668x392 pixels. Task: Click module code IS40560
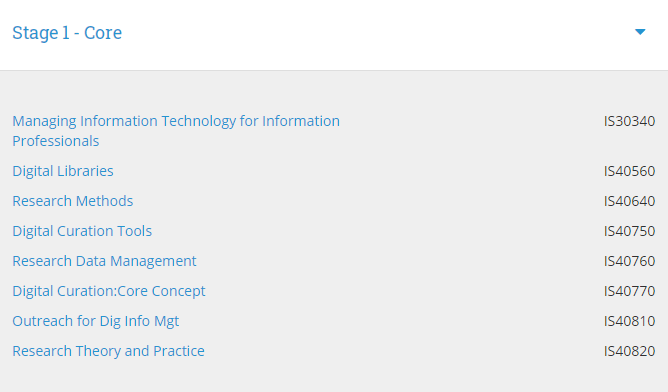(629, 171)
